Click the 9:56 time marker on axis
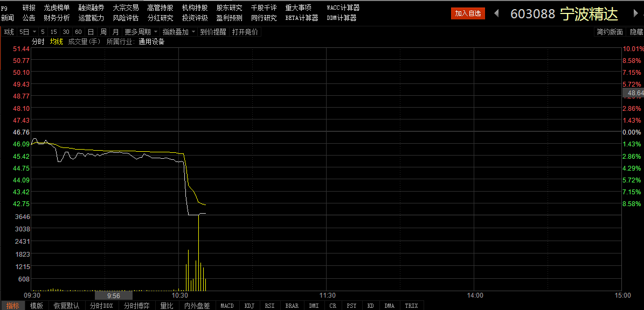644x310 pixels. click(113, 295)
